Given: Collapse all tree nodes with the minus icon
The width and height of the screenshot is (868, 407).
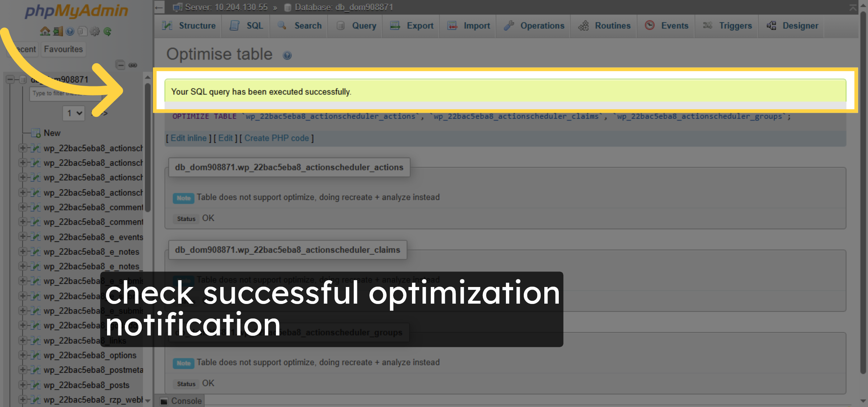Looking at the screenshot, I should pyautogui.click(x=120, y=65).
